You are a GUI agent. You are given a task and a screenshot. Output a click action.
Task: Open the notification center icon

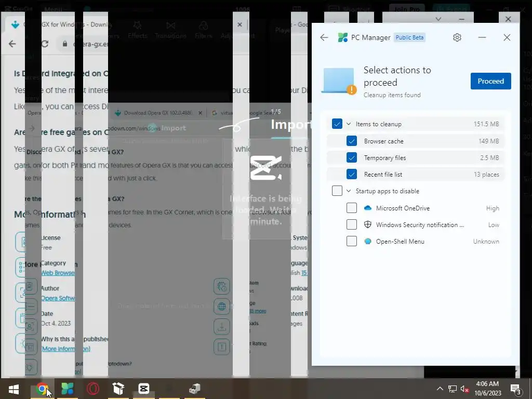pyautogui.click(x=515, y=389)
